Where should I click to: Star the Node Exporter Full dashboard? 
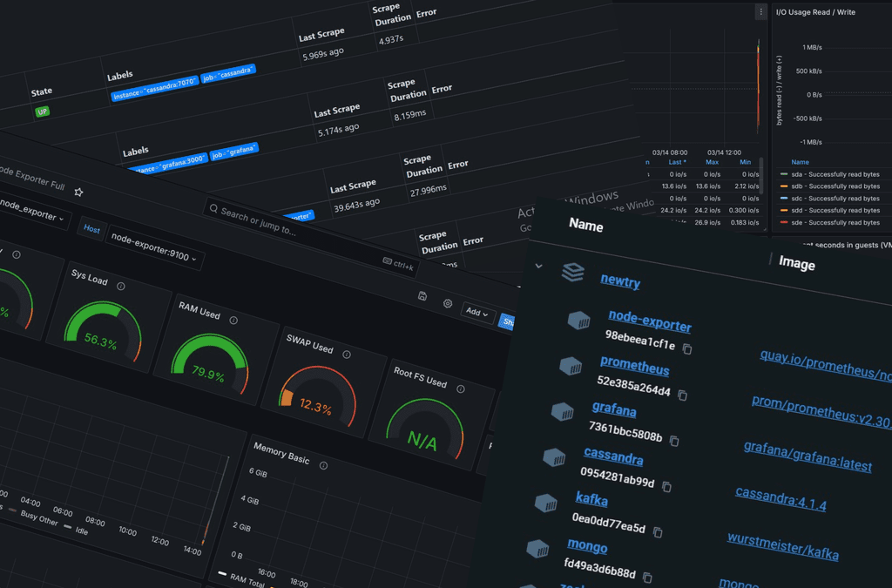point(78,193)
